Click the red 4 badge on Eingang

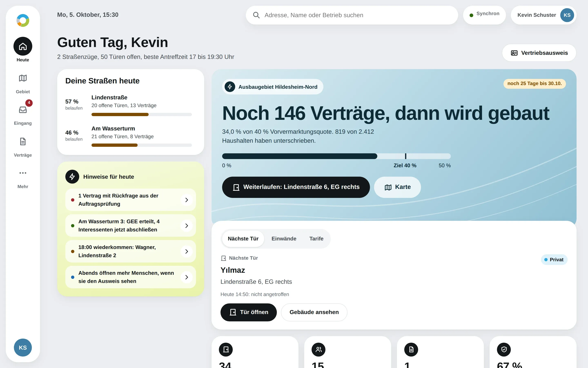point(29,103)
